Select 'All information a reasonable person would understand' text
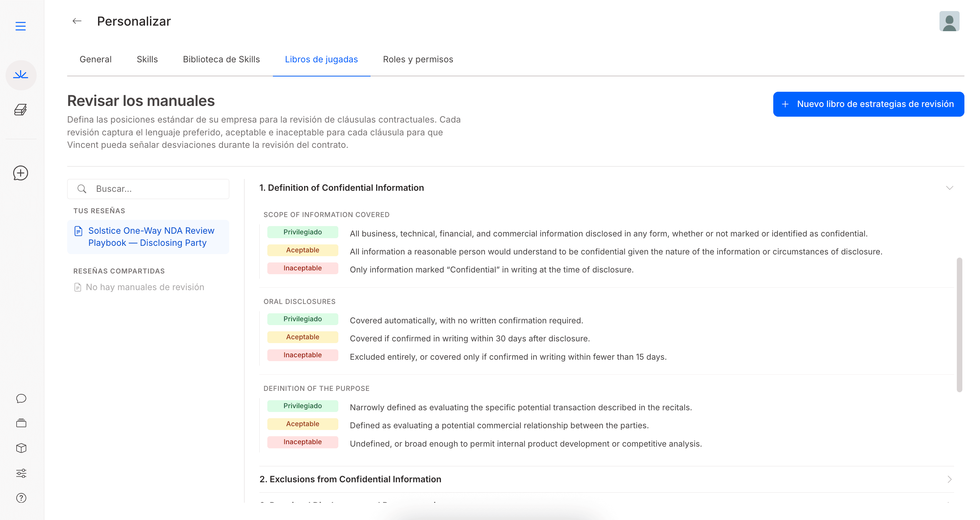This screenshot has height=520, width=980. (x=616, y=251)
